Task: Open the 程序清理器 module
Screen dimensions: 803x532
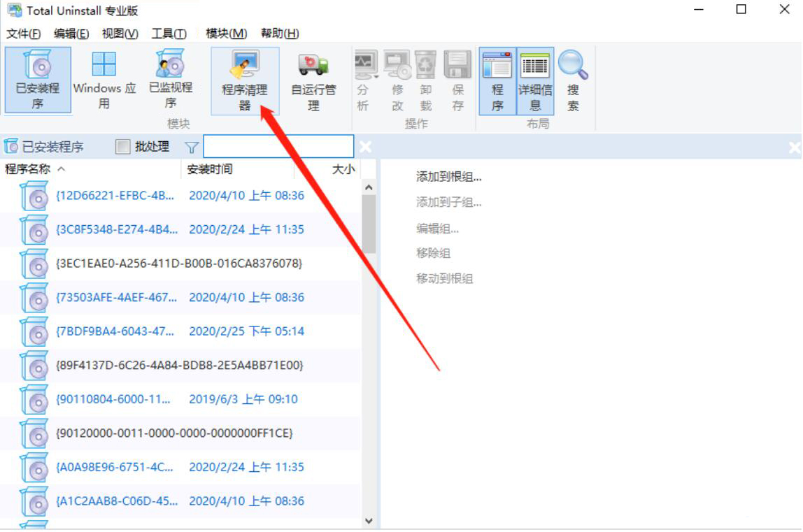Action: 245,80
